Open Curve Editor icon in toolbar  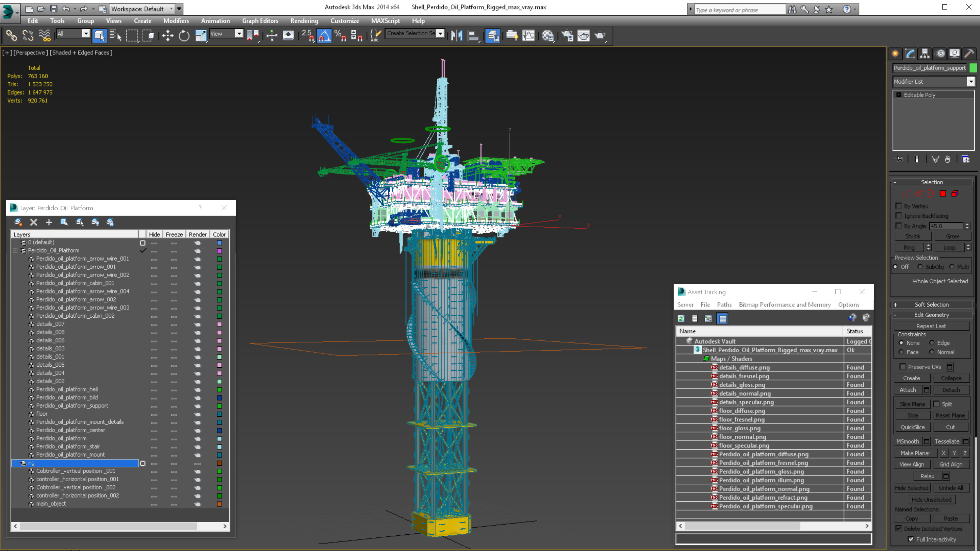(528, 35)
